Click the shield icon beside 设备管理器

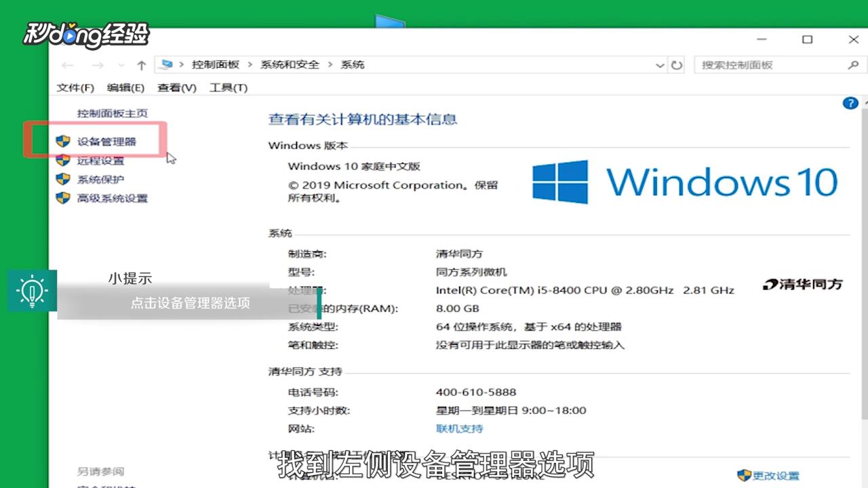point(63,141)
